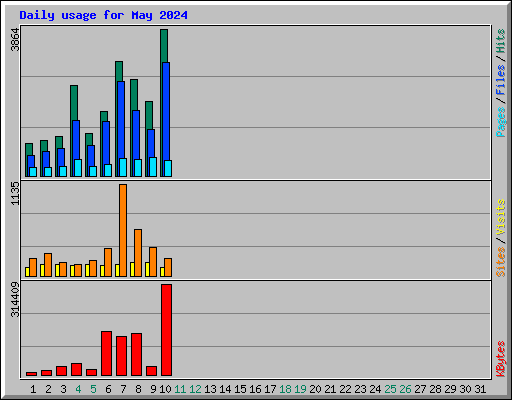512x400 pixels.
Task: Click the red KBytes bar for day 7
Action: (x=121, y=356)
